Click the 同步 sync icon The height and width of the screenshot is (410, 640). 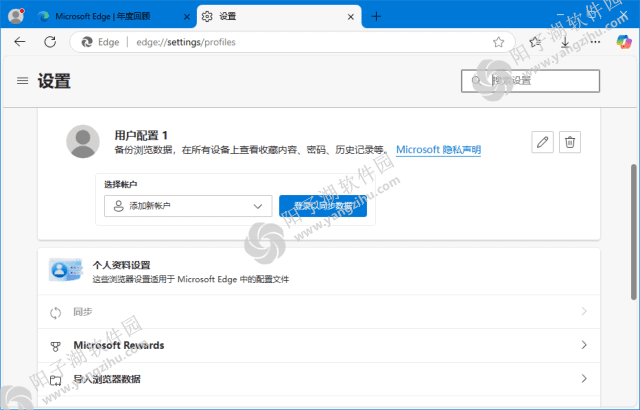tap(56, 313)
